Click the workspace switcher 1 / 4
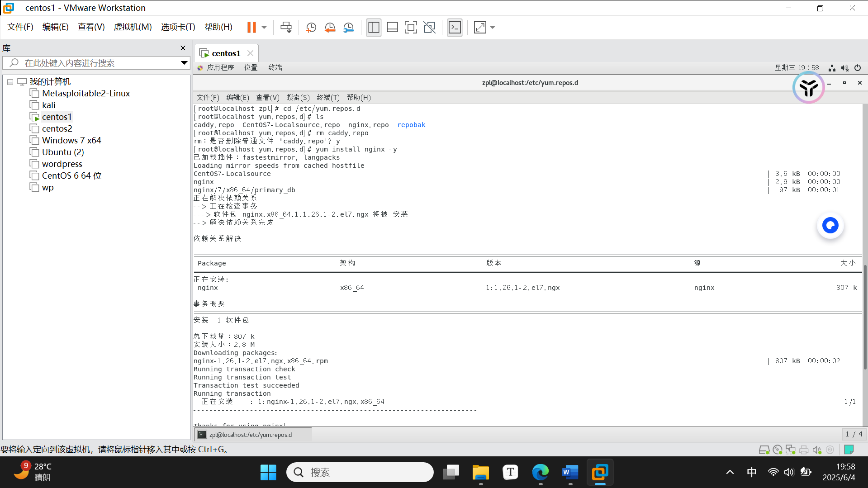Viewport: 868px width, 488px height. click(854, 434)
